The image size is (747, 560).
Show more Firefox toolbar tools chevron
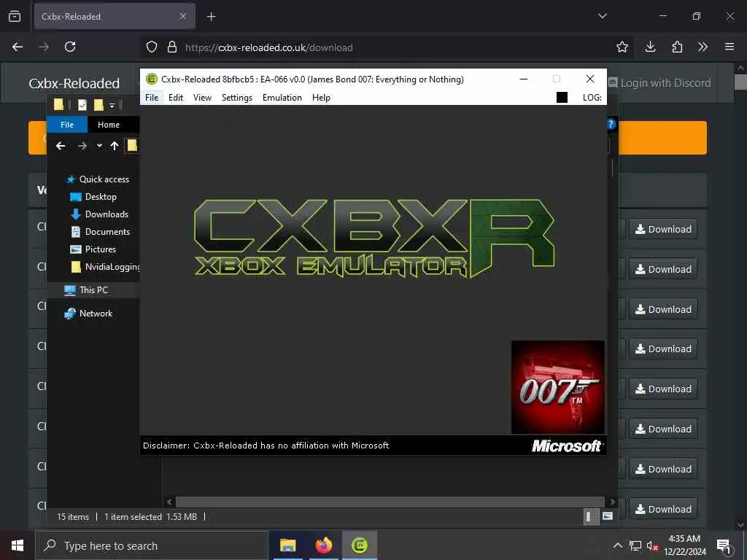click(703, 47)
